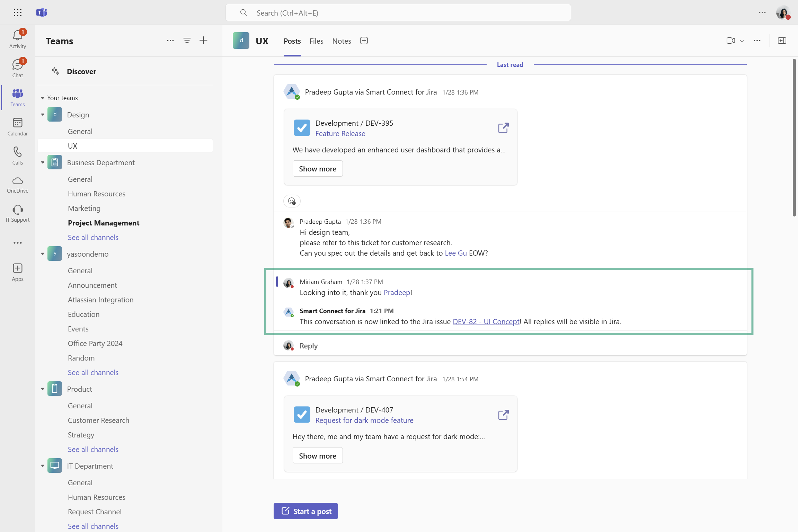This screenshot has height=532, width=798.
Task: Click the posts vertical scrollbar
Action: 794,138
